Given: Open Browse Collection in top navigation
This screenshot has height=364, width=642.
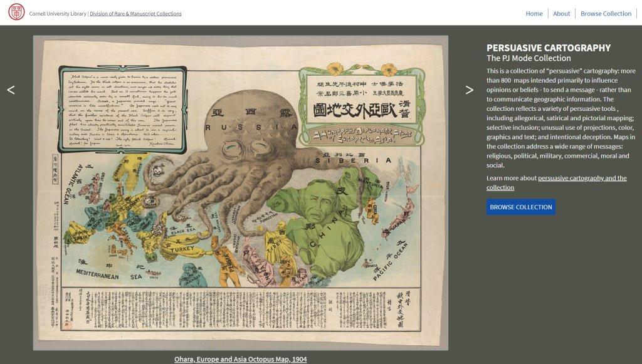Looking at the screenshot, I should tap(606, 14).
